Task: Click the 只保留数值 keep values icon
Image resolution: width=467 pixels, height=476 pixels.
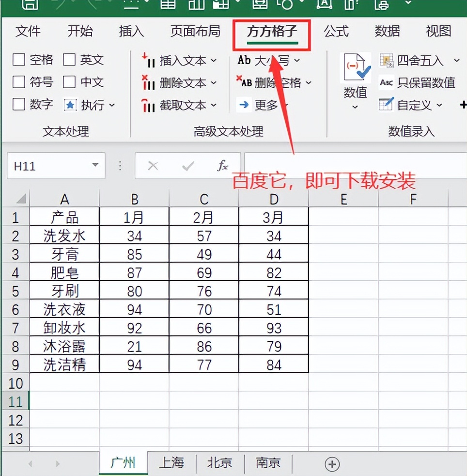Action: 387,83
